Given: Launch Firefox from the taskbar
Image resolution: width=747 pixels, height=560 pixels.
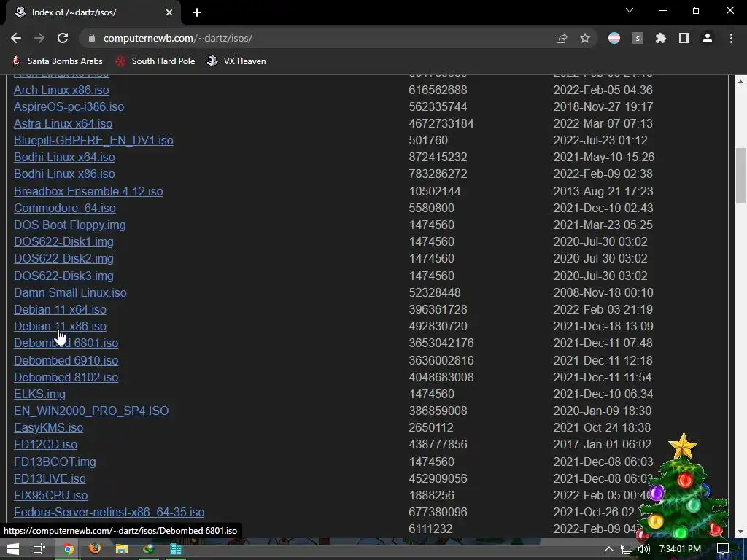Looking at the screenshot, I should (x=95, y=549).
